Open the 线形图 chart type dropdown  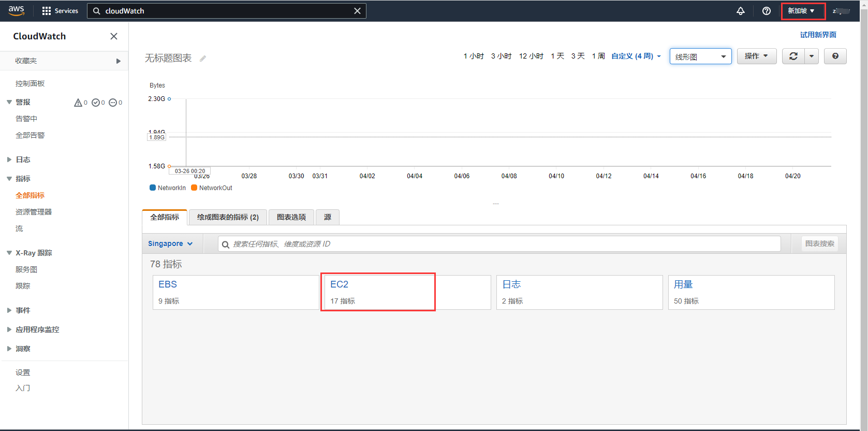[x=700, y=56]
